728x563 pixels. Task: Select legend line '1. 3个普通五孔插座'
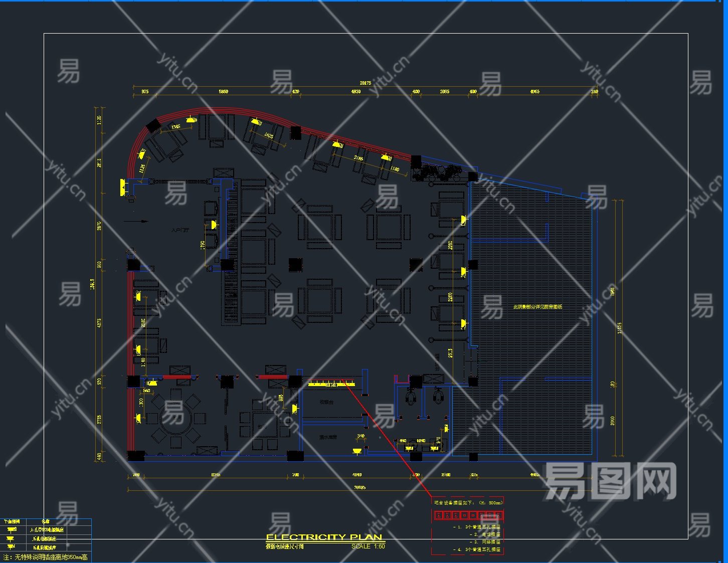coord(477,527)
